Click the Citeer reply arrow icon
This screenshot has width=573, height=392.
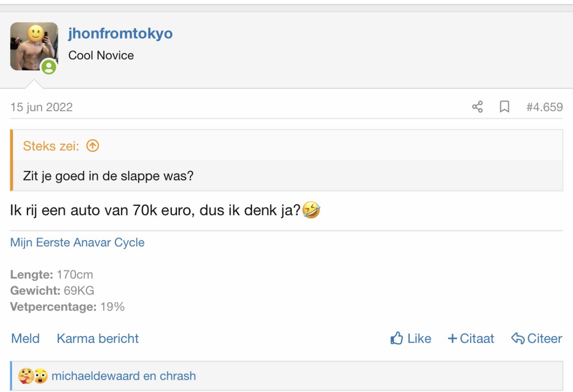tap(518, 339)
